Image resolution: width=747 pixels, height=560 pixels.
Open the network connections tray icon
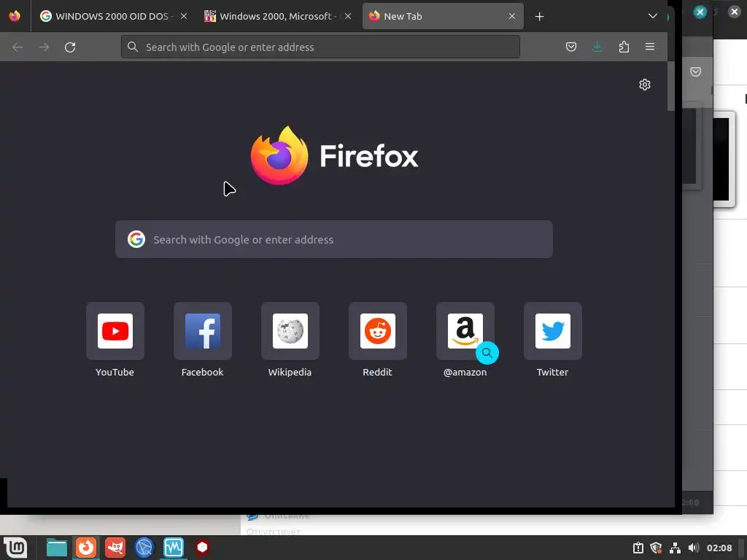[675, 548]
